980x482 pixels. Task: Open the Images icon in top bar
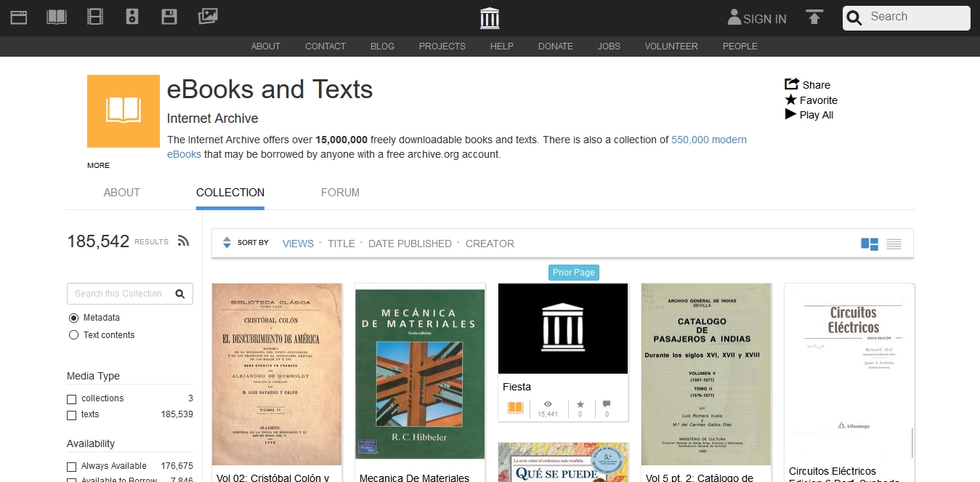coord(208,17)
